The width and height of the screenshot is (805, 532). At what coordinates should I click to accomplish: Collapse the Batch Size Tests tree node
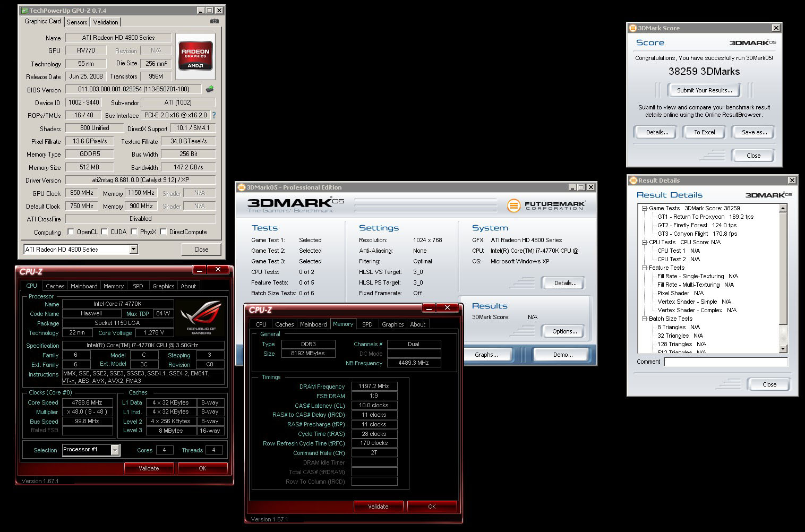[644, 319]
